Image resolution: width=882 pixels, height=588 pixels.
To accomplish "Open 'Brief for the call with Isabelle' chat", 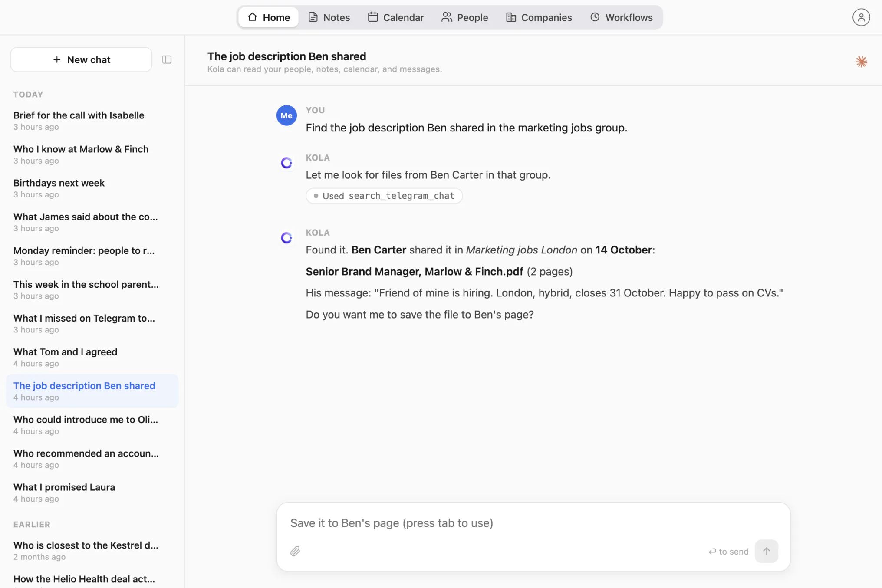I will (x=92, y=121).
